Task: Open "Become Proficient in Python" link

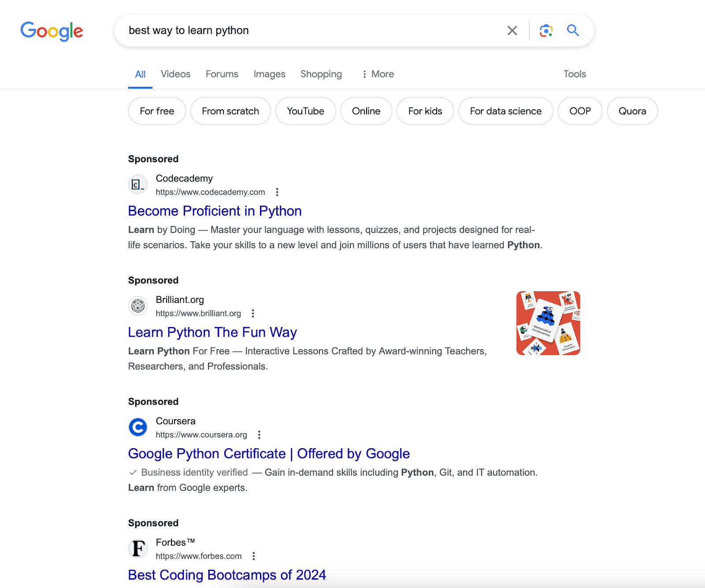Action: coord(215,211)
